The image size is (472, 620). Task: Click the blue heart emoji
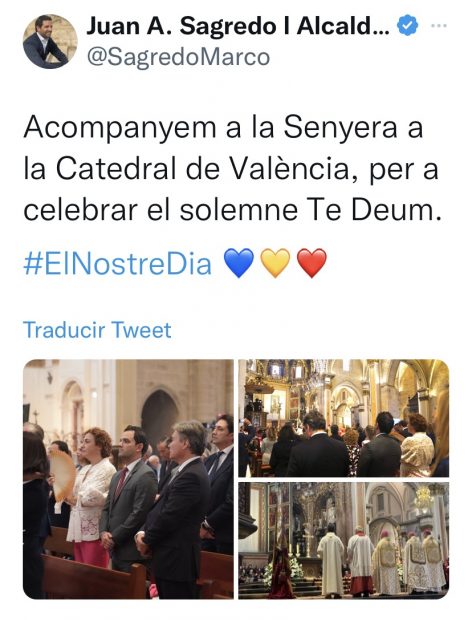[x=239, y=263]
